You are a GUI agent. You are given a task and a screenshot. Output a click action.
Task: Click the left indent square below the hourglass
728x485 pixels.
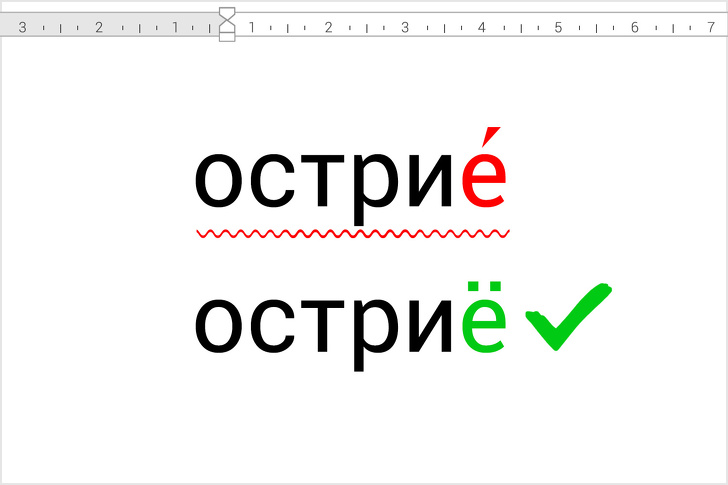click(227, 37)
